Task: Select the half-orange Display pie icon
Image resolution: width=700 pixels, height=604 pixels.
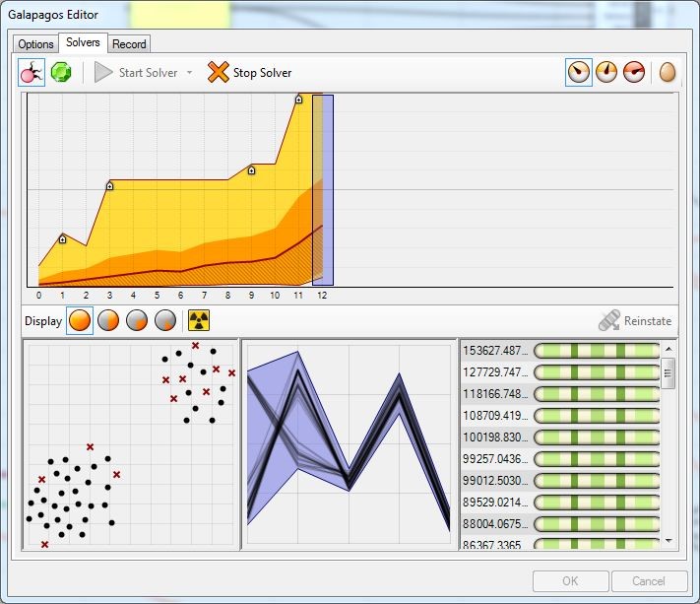Action: [108, 321]
